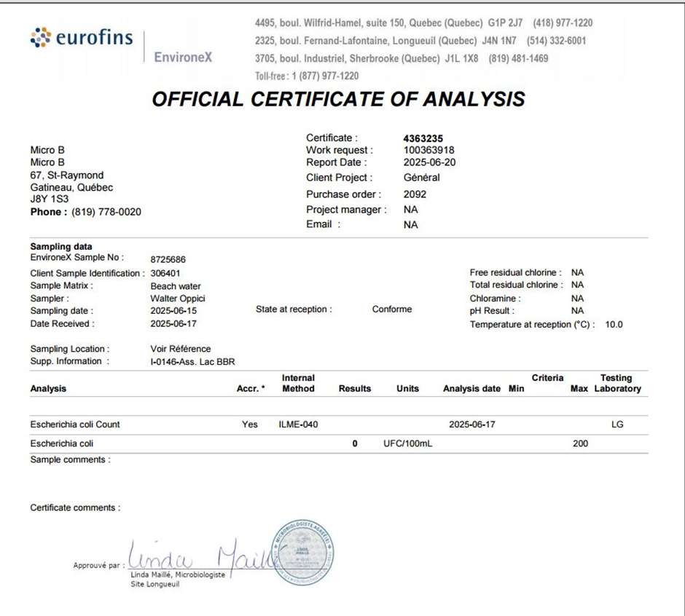This screenshot has width=685, height=616.
Task: Select the Official Certificate of Analysis title
Action: (x=338, y=100)
